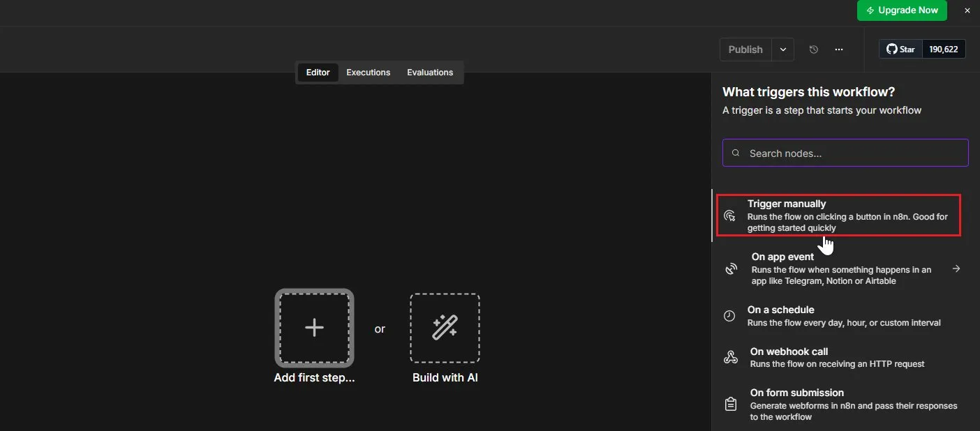The width and height of the screenshot is (980, 431).
Task: Switch to the Editor tab
Action: tap(318, 73)
